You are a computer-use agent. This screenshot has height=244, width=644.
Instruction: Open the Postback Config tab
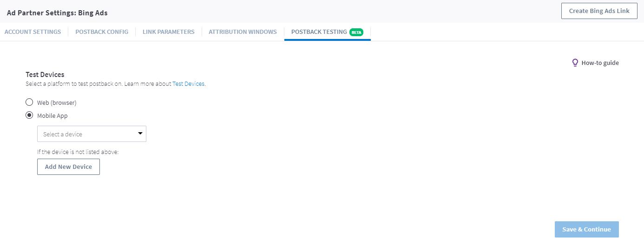pos(102,32)
